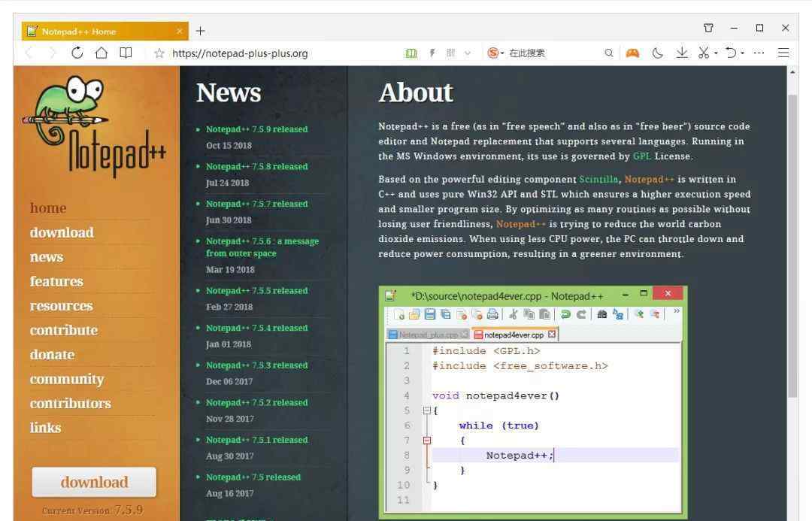Expand the address bar chevron dropdown
Screen dimensions: 812x521
pos(468,53)
